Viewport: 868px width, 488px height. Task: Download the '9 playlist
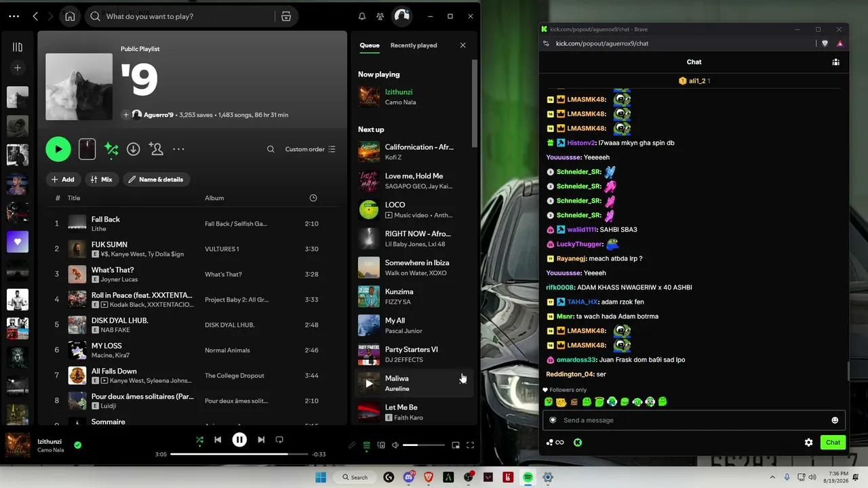(134, 149)
